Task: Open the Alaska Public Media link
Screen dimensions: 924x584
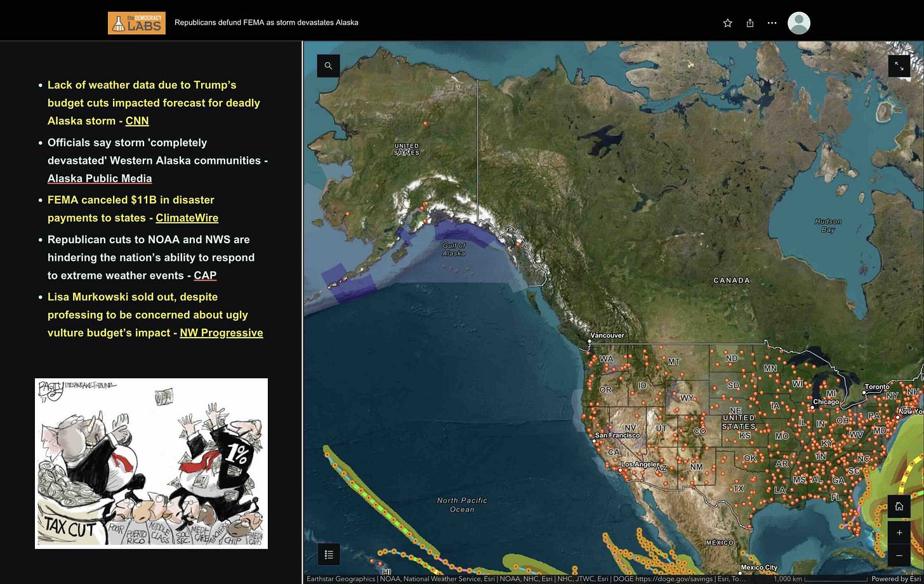Action: (x=100, y=178)
